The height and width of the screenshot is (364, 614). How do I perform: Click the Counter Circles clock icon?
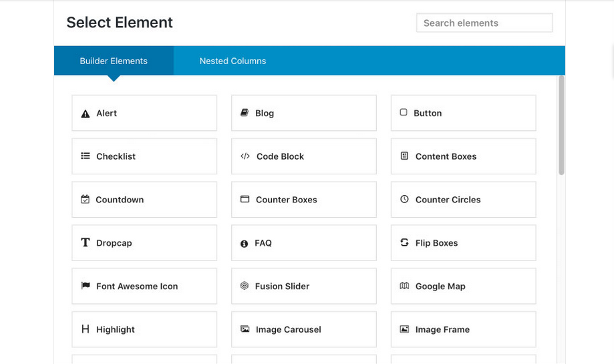[404, 199]
